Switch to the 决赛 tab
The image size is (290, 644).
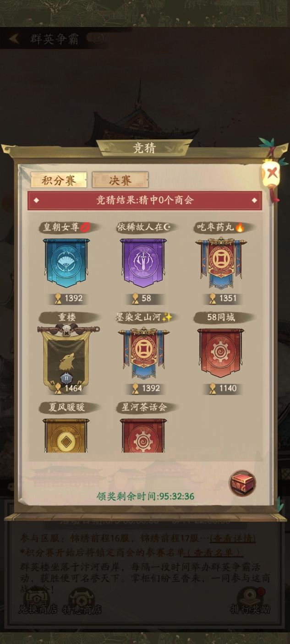120,180
